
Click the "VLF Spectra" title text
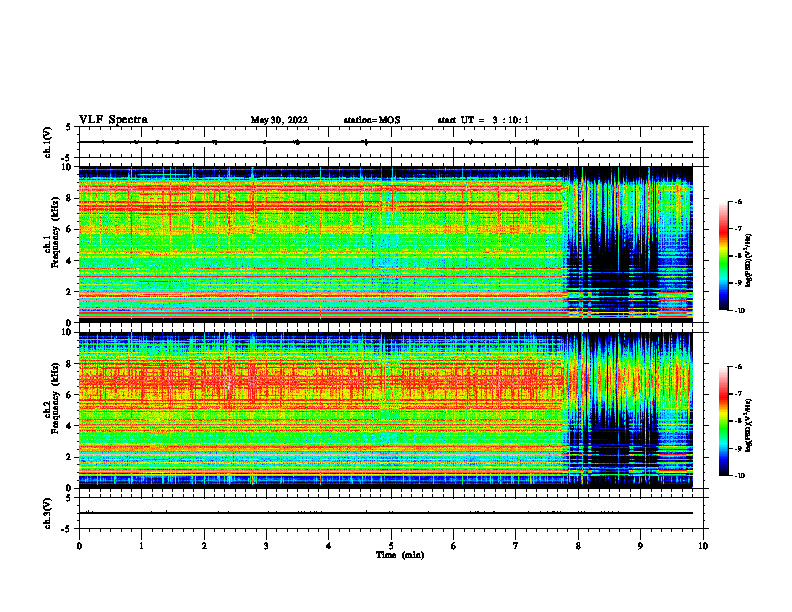[113, 120]
